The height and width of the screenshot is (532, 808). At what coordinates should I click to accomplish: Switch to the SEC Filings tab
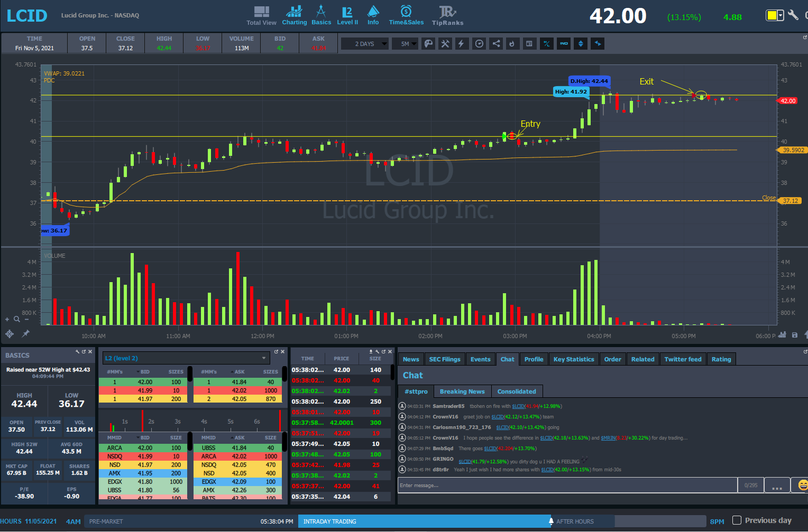coord(444,359)
